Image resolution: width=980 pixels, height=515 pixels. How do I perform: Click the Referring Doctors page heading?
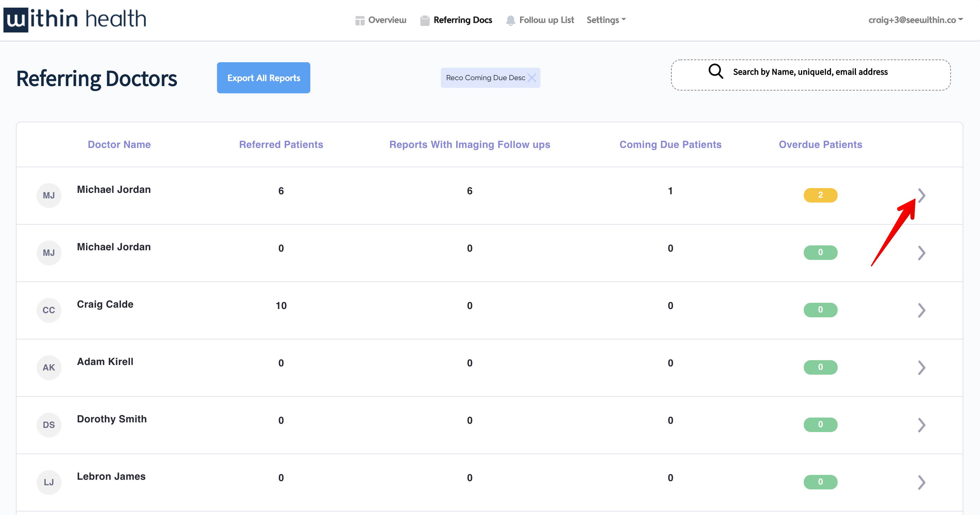click(x=97, y=78)
